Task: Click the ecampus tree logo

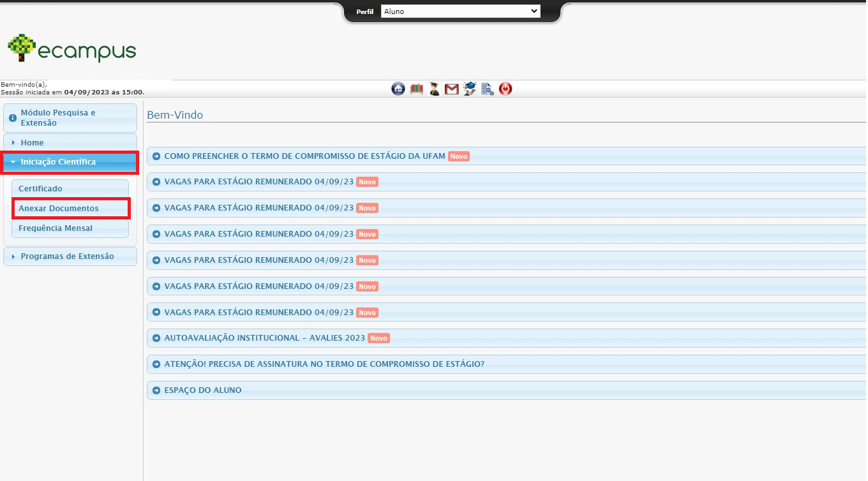Action: [71, 49]
